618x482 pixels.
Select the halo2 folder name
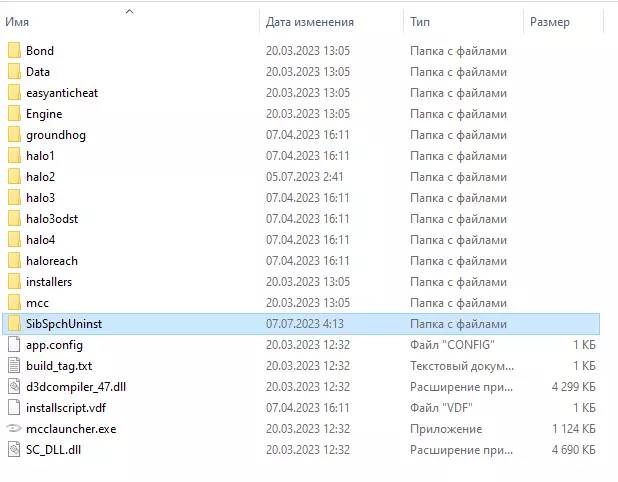tap(40, 177)
